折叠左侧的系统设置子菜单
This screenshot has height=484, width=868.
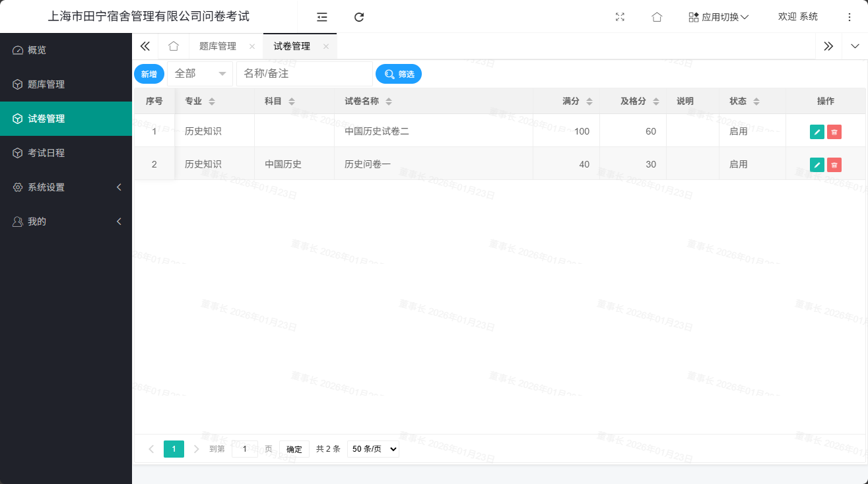click(x=66, y=187)
